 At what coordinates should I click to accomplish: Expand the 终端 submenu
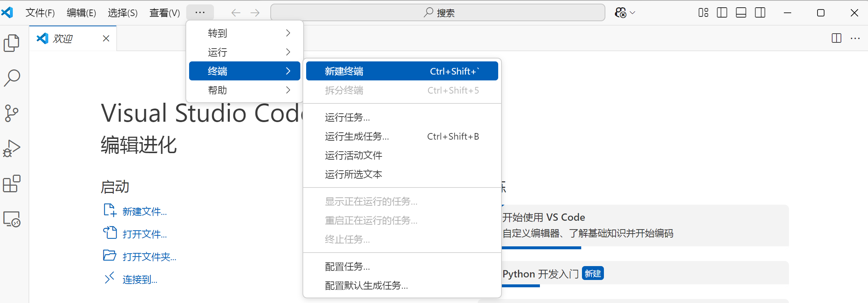245,71
